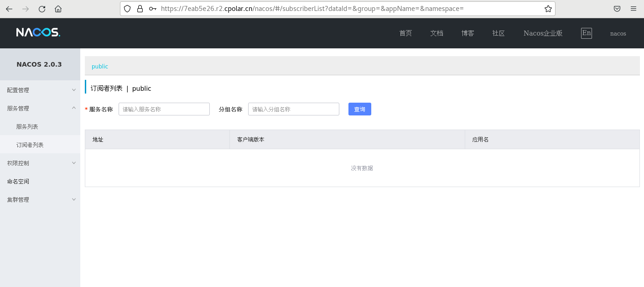Reload the page with the refresh icon

42,9
